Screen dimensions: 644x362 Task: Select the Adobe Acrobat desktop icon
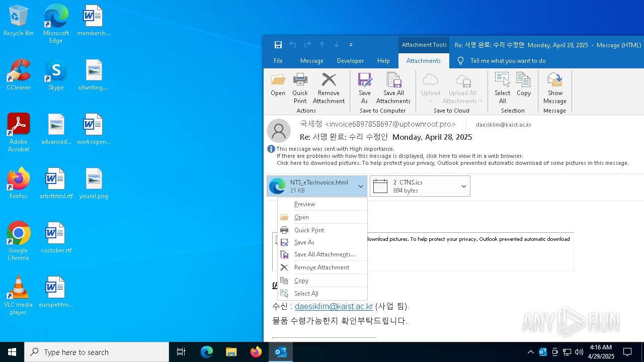[19, 133]
